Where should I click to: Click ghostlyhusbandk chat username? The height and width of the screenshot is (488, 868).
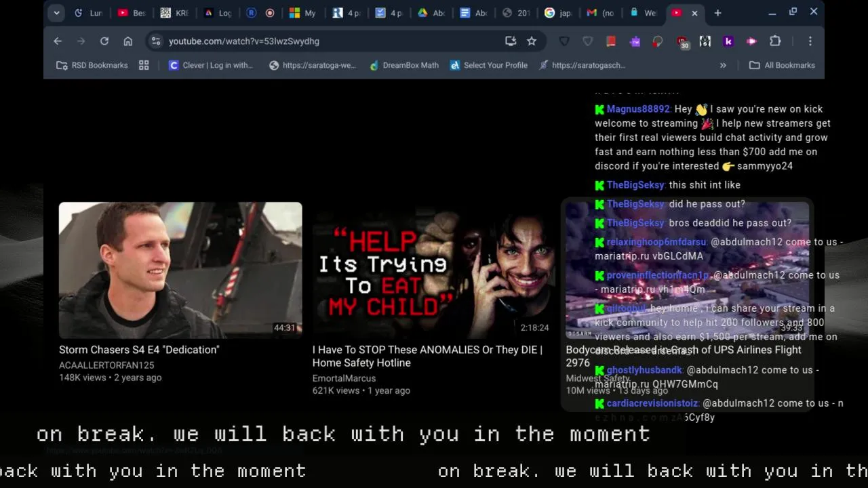point(644,370)
